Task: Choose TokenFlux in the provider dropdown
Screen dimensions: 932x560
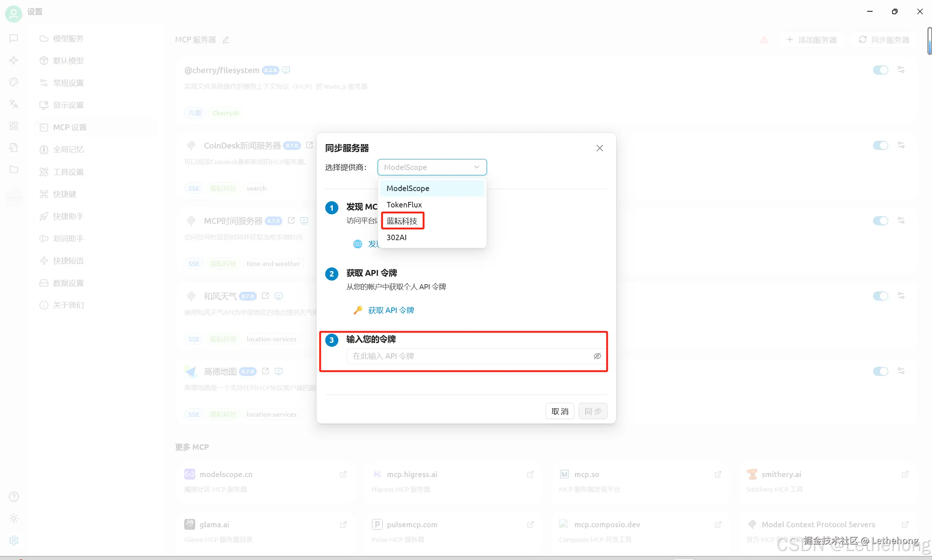Action: tap(404, 204)
